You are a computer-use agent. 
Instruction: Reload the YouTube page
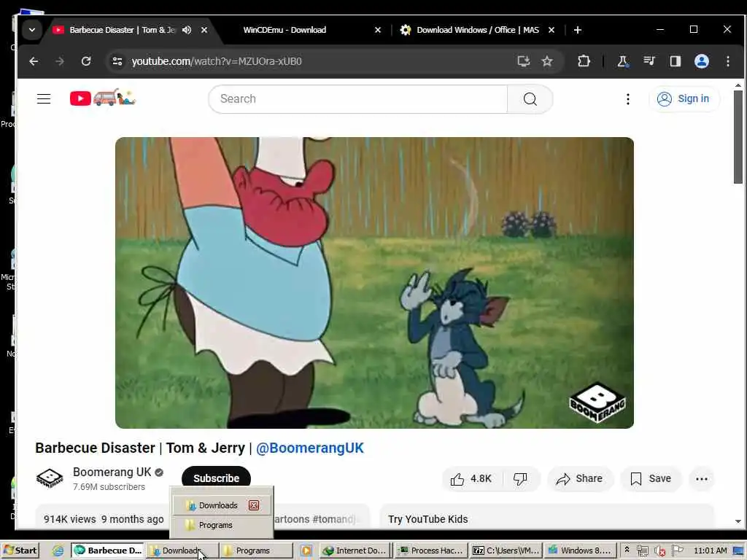(86, 61)
